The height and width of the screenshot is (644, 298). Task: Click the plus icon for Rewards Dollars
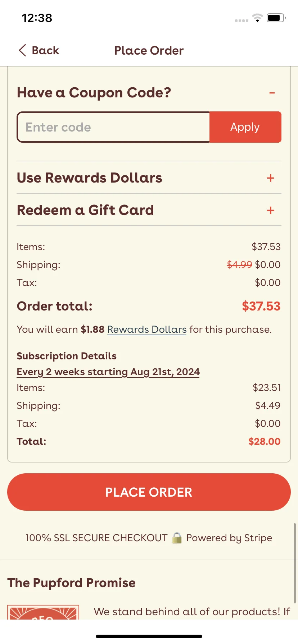pyautogui.click(x=271, y=178)
